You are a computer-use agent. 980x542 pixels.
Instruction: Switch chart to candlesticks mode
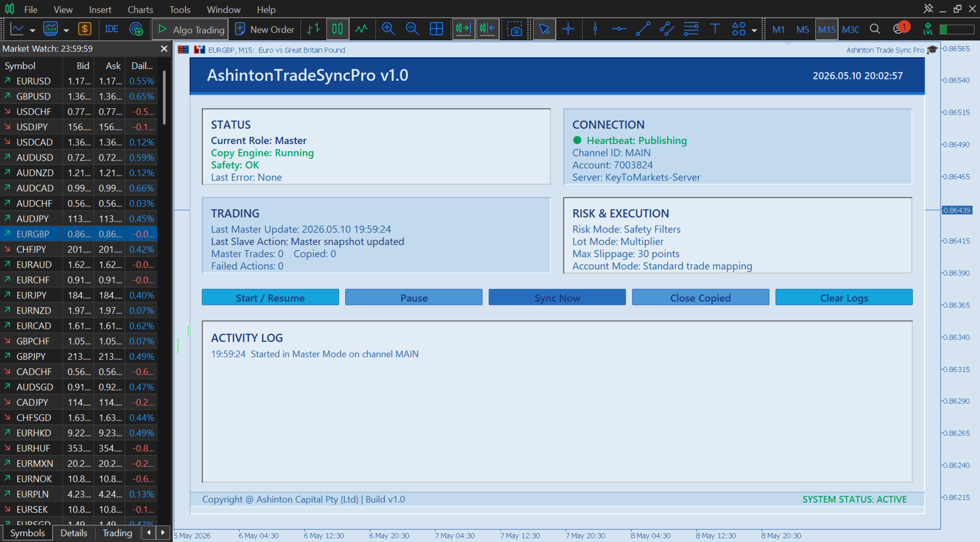click(337, 29)
